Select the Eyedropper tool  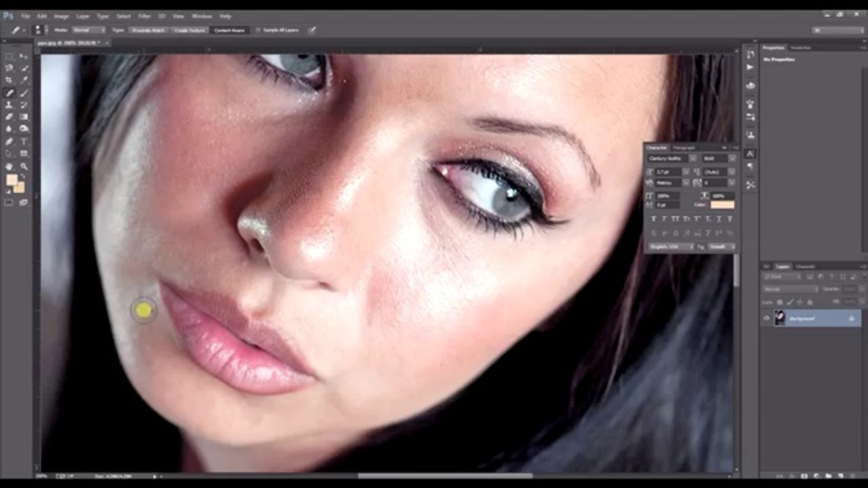point(24,81)
